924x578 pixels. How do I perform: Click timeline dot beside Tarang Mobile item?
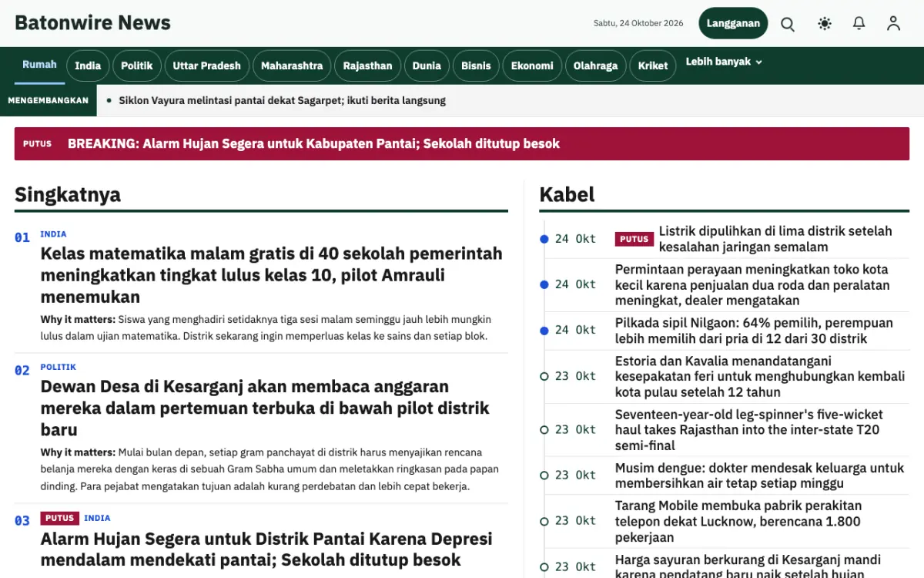pos(544,521)
